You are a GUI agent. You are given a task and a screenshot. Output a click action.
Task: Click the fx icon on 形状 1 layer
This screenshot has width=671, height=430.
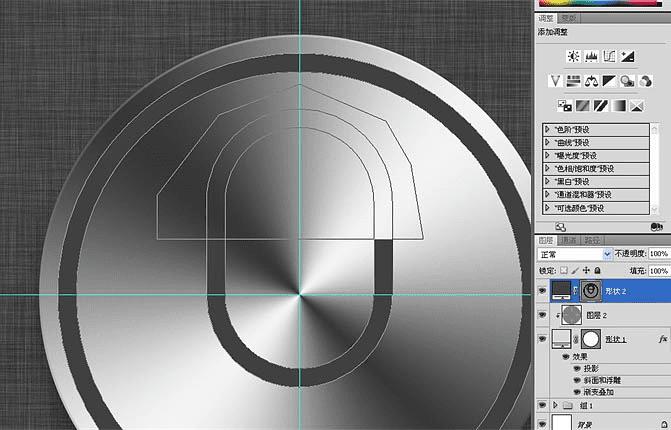click(663, 339)
